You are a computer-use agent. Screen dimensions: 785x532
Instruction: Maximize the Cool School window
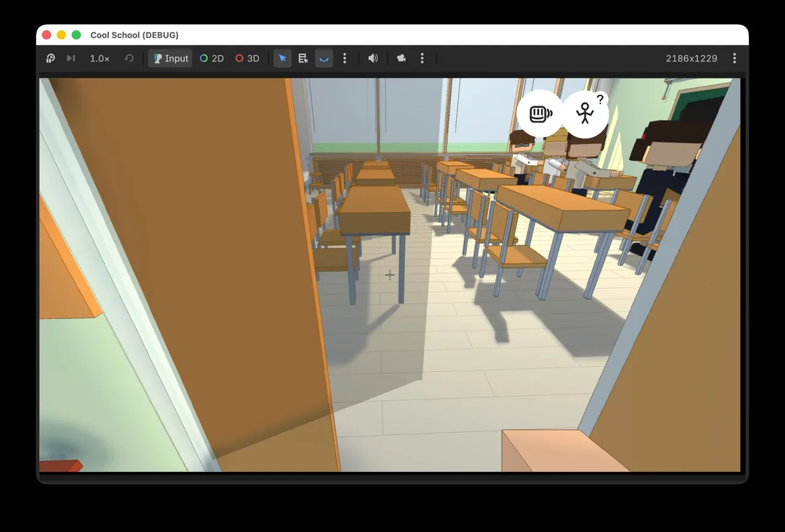(x=76, y=35)
